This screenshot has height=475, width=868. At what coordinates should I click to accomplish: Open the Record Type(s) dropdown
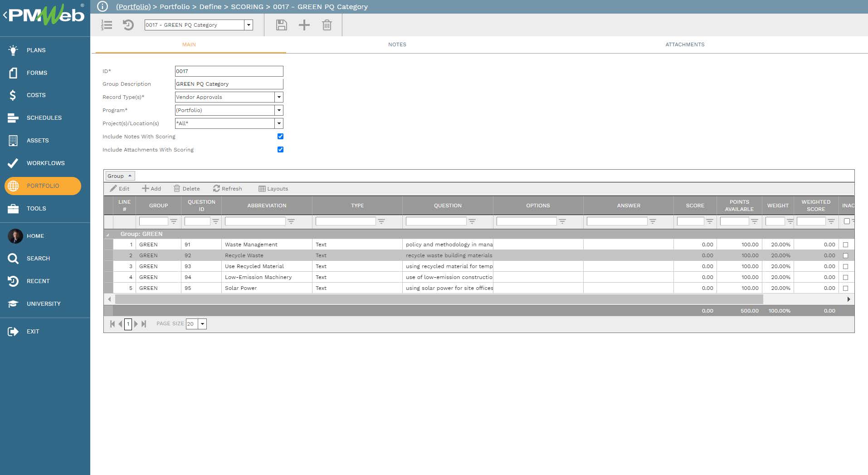pos(279,97)
